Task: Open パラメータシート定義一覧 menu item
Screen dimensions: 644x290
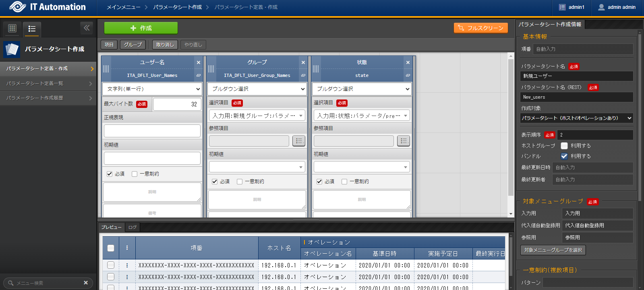Action: tap(48, 83)
